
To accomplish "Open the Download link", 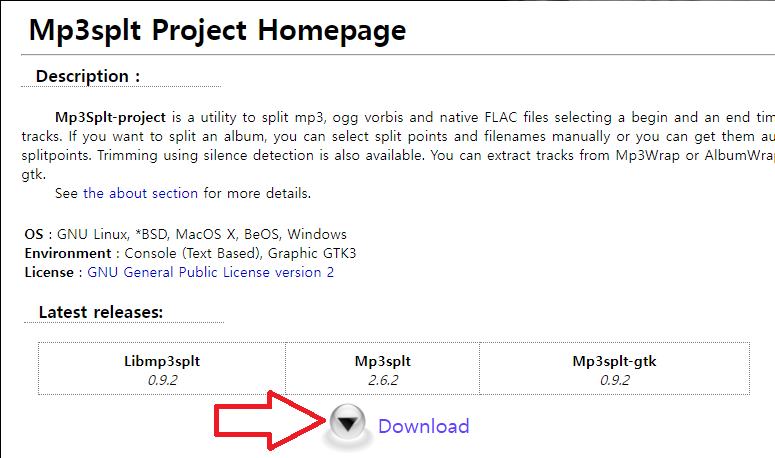I will [x=423, y=426].
